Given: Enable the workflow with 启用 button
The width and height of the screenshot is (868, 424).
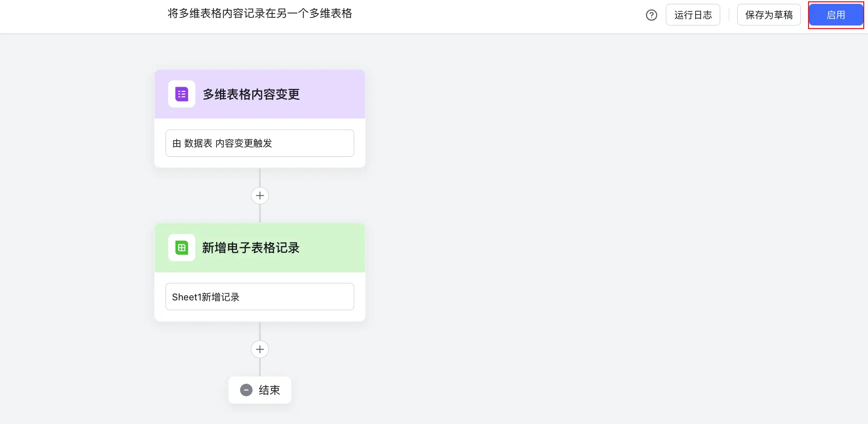Looking at the screenshot, I should click(836, 15).
